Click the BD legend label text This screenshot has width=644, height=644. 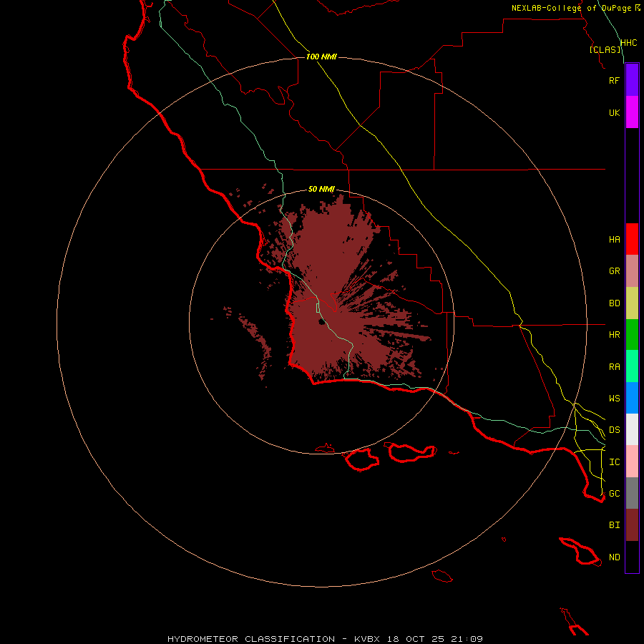(x=614, y=303)
